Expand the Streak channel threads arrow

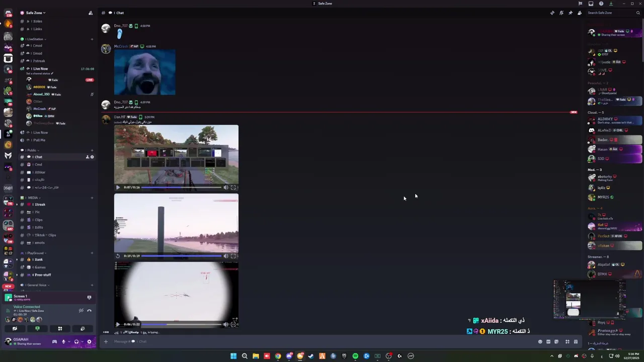point(17,205)
